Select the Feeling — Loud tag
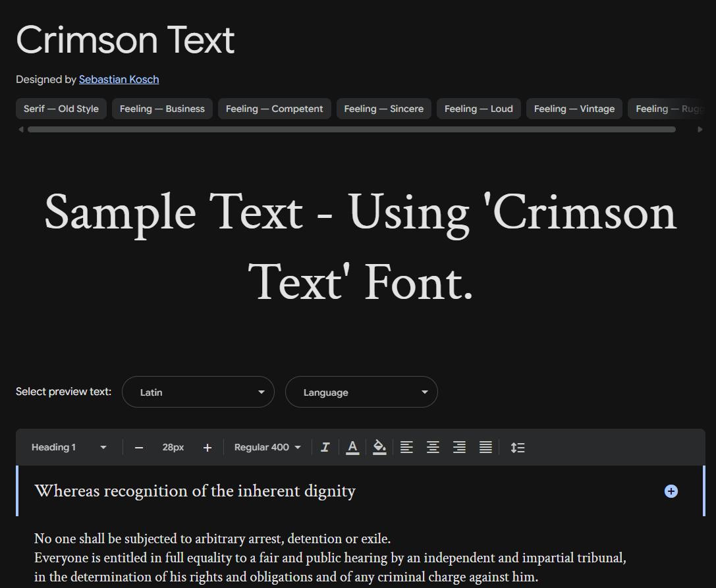 [479, 109]
